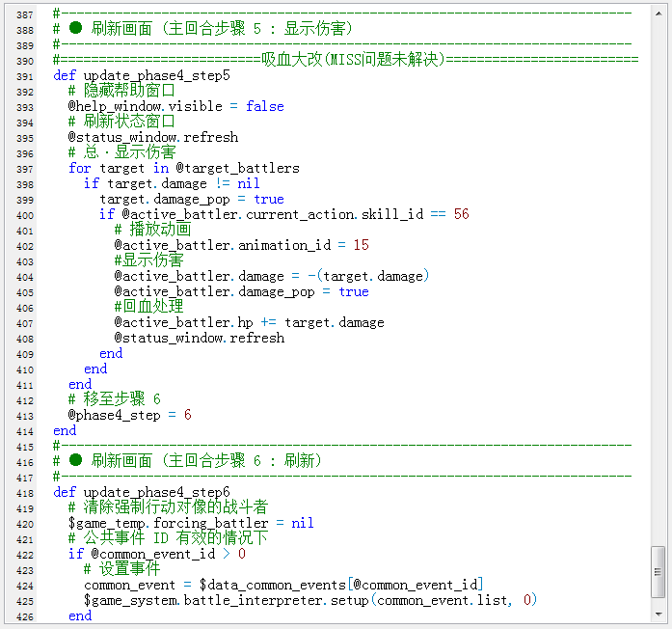Click the '吸血大改(MISS问题未解决)' comment
The width and height of the screenshot is (672, 629).
click(354, 59)
